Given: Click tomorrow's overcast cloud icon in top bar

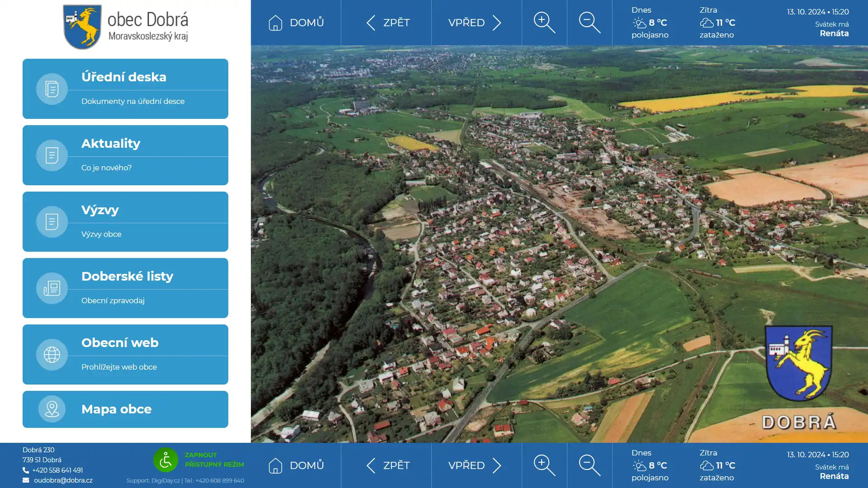Looking at the screenshot, I should coord(707,23).
